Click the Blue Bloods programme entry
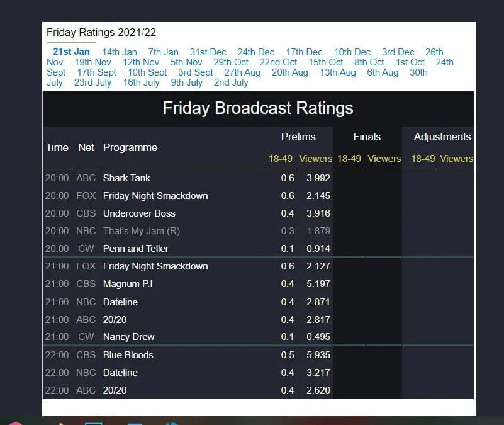The image size is (504, 425). pyautogui.click(x=128, y=355)
